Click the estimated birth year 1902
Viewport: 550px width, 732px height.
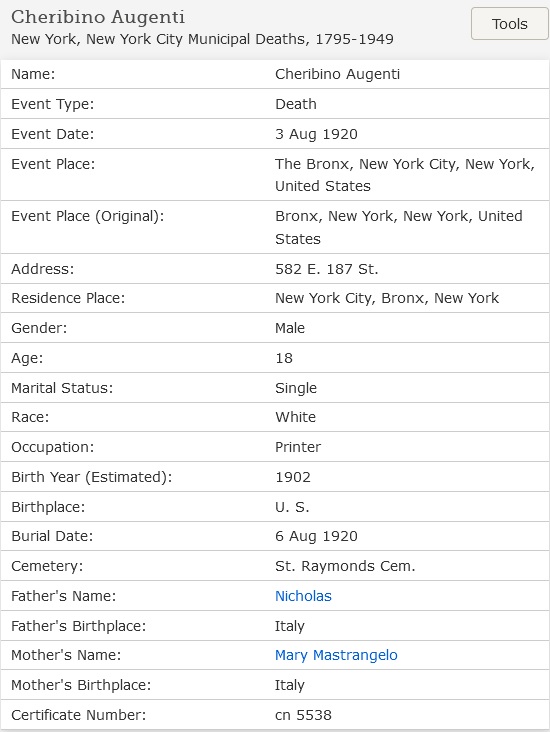(x=293, y=477)
